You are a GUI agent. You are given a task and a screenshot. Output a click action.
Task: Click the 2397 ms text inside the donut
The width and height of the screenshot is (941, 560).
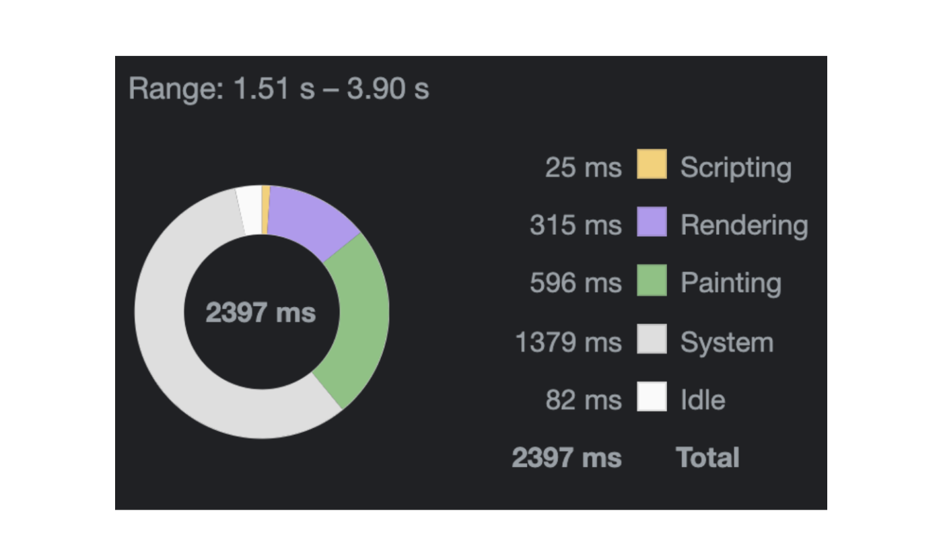pos(260,313)
